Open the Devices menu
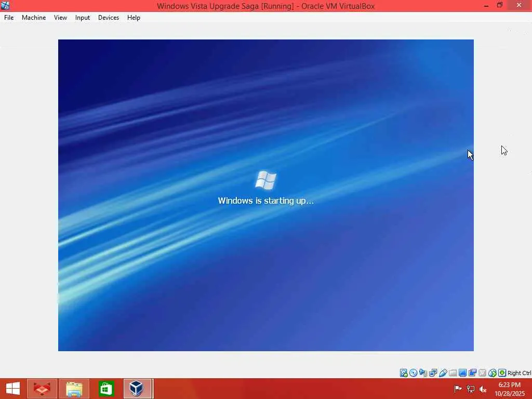 click(x=109, y=18)
